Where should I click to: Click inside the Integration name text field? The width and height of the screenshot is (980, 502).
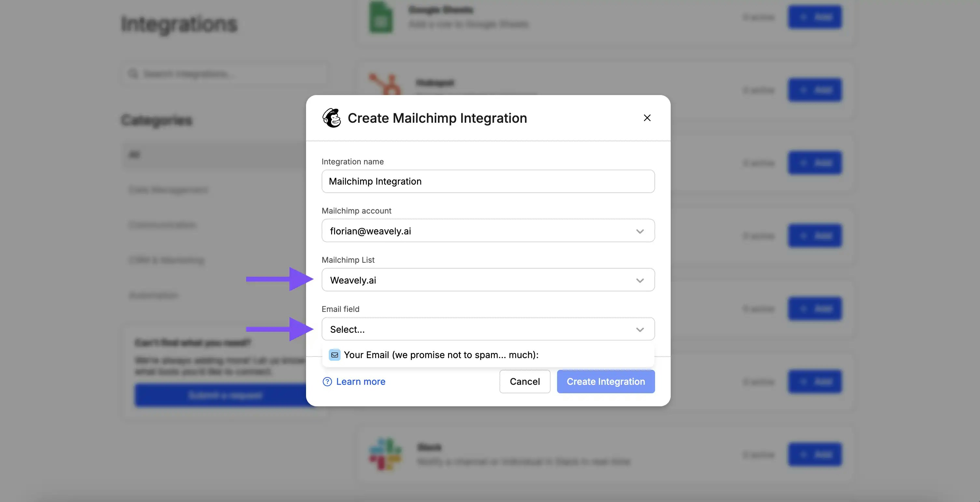click(488, 181)
